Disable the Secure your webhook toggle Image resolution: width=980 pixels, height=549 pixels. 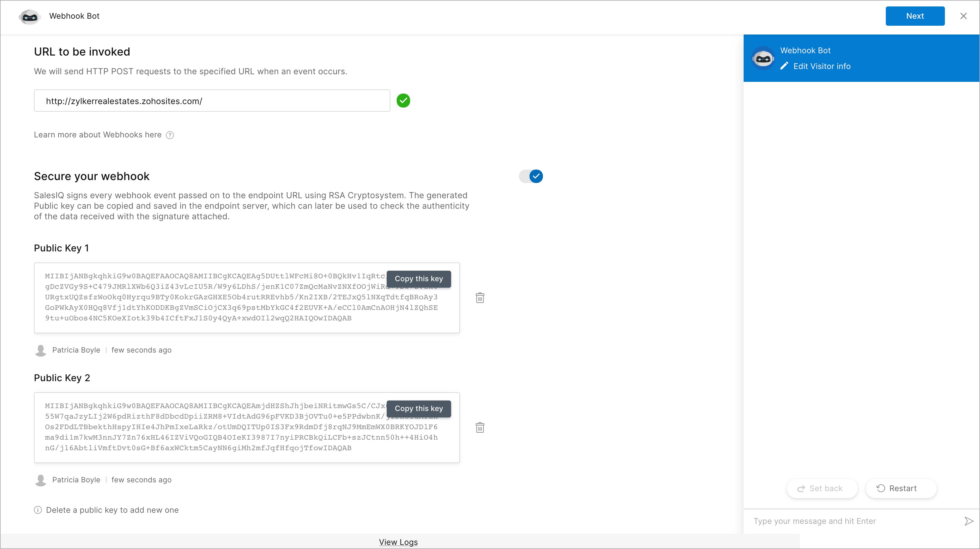pyautogui.click(x=531, y=176)
